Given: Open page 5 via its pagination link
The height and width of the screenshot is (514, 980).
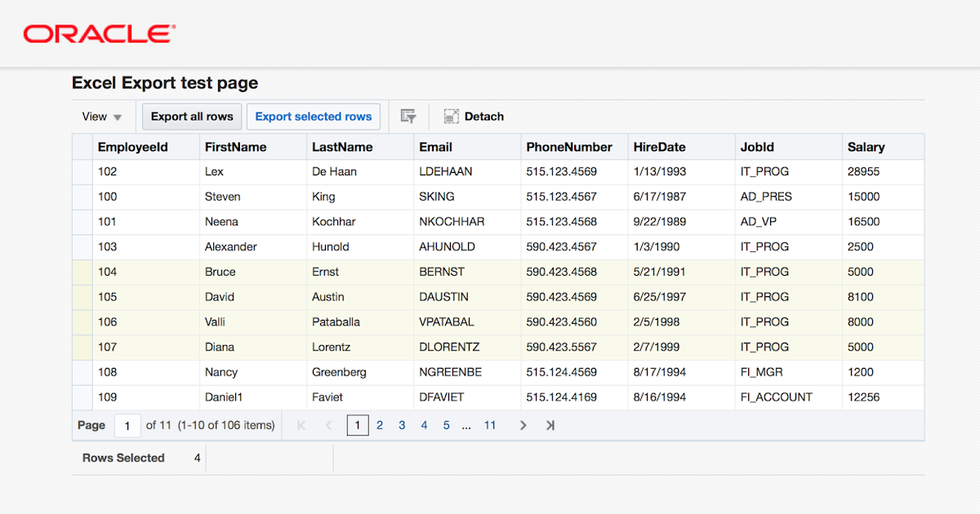Looking at the screenshot, I should 446,425.
